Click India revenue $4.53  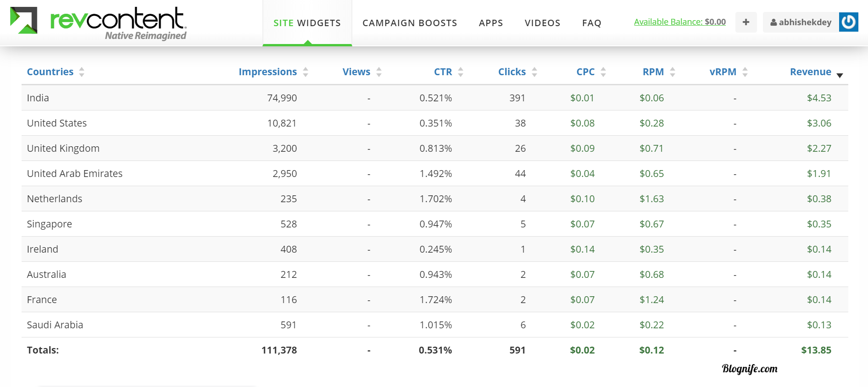[819, 98]
